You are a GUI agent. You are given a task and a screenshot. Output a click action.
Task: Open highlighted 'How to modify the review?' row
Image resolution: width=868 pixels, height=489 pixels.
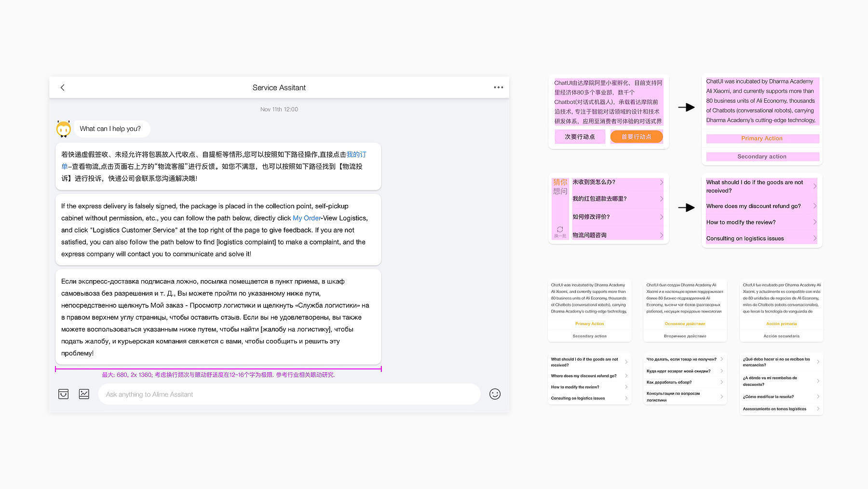pyautogui.click(x=762, y=222)
